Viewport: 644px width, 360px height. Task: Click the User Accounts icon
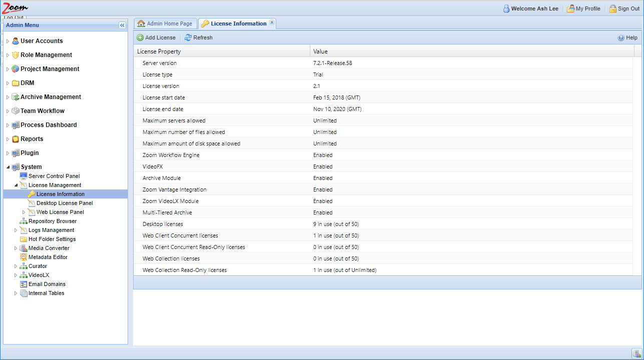(16, 41)
